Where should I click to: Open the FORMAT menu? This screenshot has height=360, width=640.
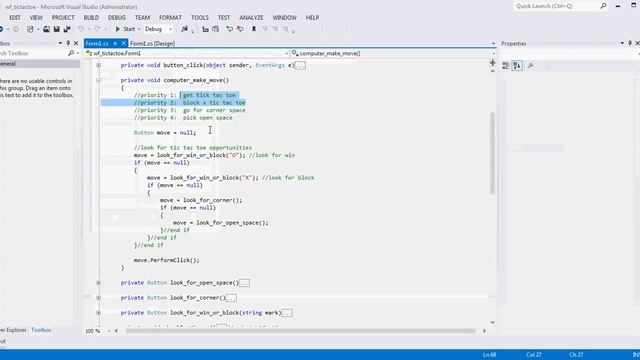point(170,18)
